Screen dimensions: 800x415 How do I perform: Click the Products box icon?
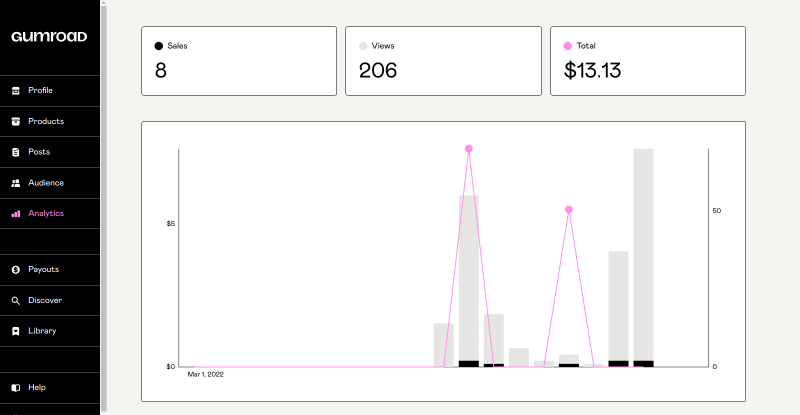click(15, 122)
